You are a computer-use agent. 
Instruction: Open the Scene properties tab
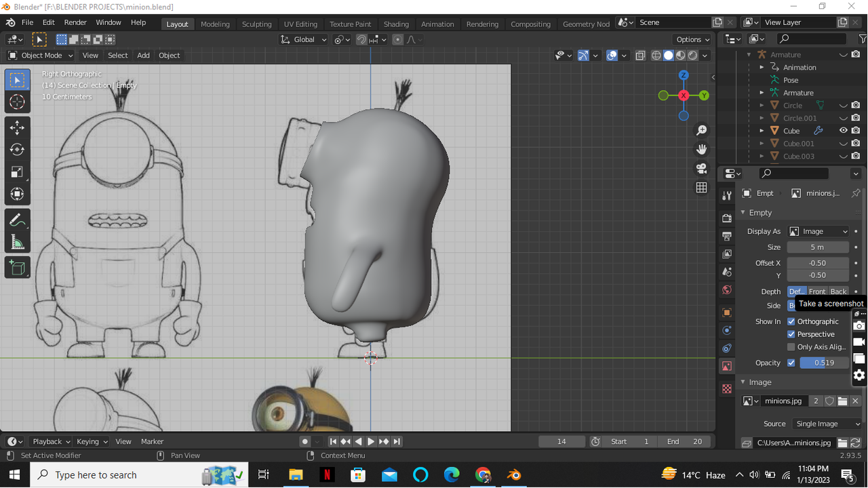pyautogui.click(x=727, y=272)
